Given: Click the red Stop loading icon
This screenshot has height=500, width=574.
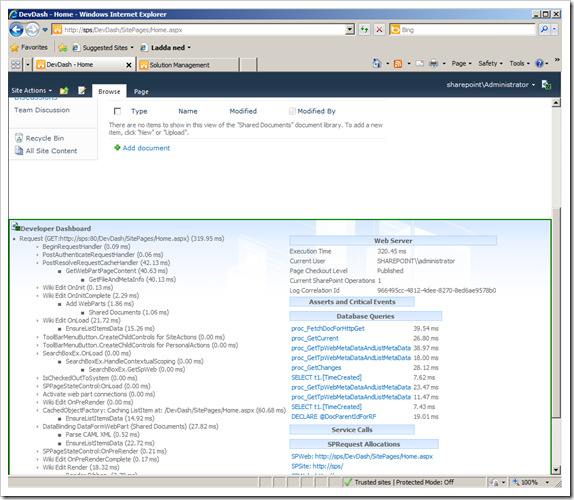Looking at the screenshot, I should pos(380,30).
